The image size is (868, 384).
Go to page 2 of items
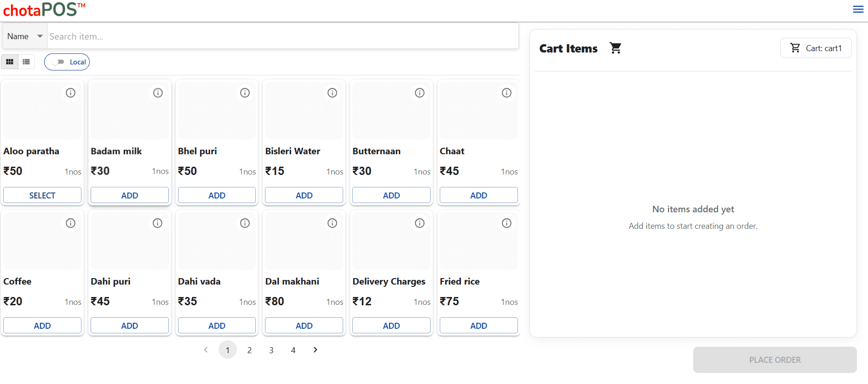pyautogui.click(x=249, y=350)
